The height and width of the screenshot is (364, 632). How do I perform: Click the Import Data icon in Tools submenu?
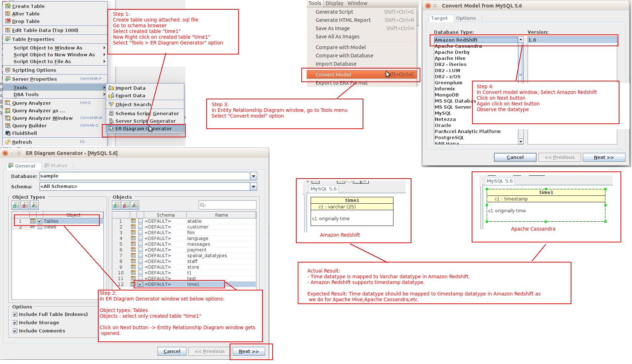[111, 88]
